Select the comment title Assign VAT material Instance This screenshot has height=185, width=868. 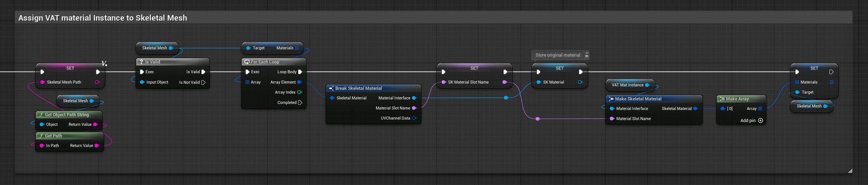pos(103,18)
